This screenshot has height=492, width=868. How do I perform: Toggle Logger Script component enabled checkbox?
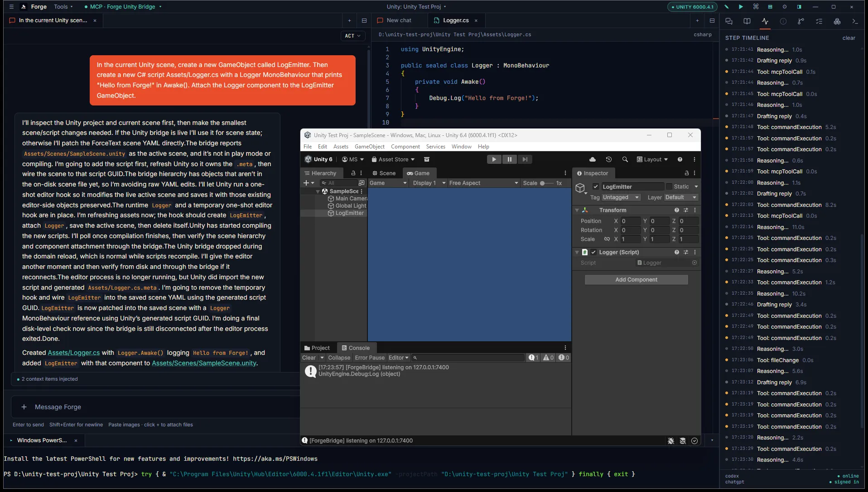coord(593,252)
